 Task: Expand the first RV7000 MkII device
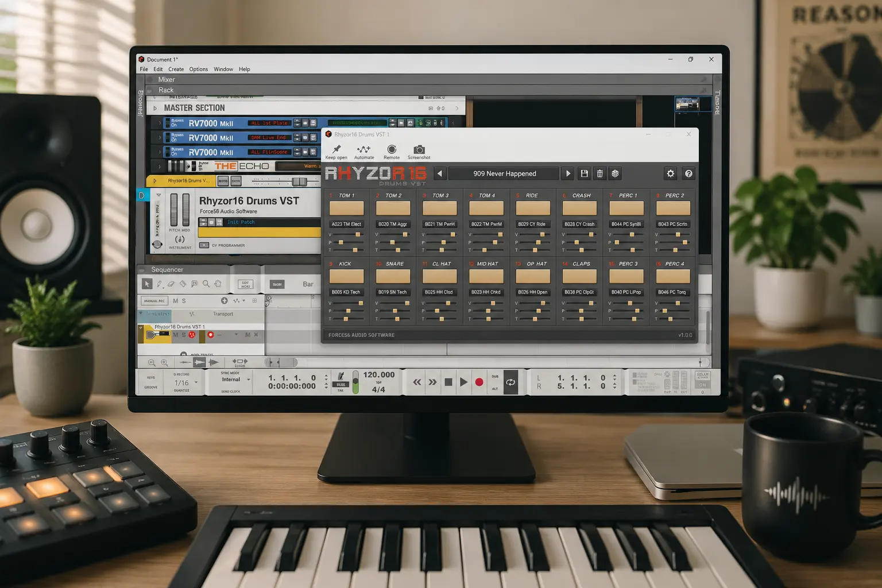(x=160, y=123)
